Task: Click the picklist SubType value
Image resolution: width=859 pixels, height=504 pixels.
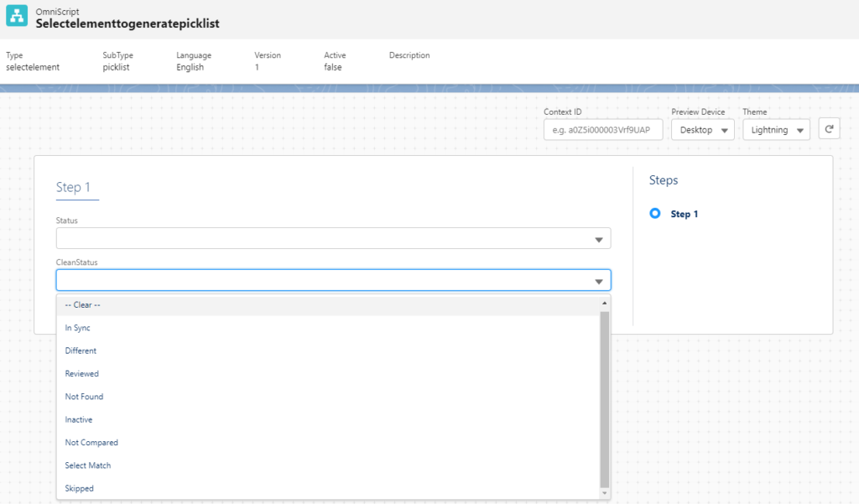Action: coord(116,67)
